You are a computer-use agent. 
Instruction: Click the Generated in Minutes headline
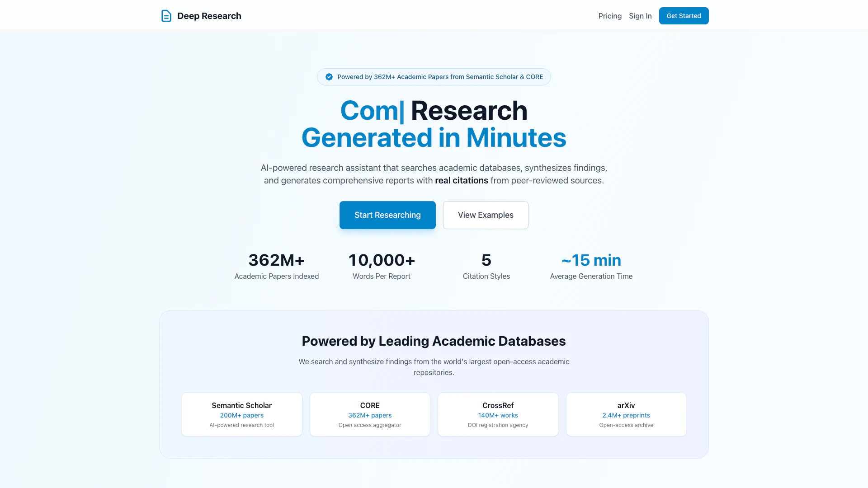[434, 138]
